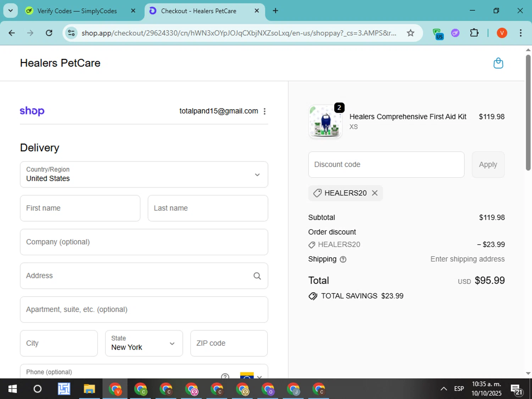Screen dimensions: 532x399
Task: Open the shopping bag cart icon
Action: click(x=498, y=63)
